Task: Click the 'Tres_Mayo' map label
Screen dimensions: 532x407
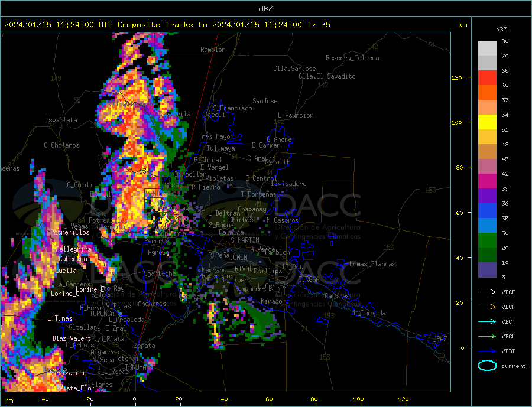Action: coord(214,136)
